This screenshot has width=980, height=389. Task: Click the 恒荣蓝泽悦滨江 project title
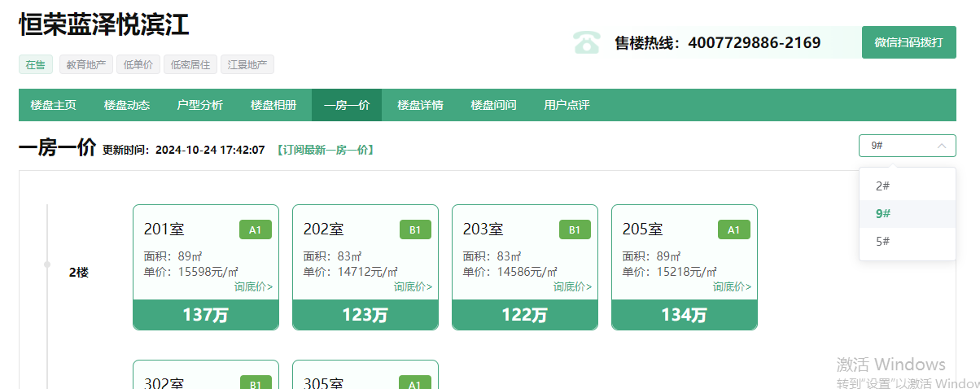[x=104, y=24]
